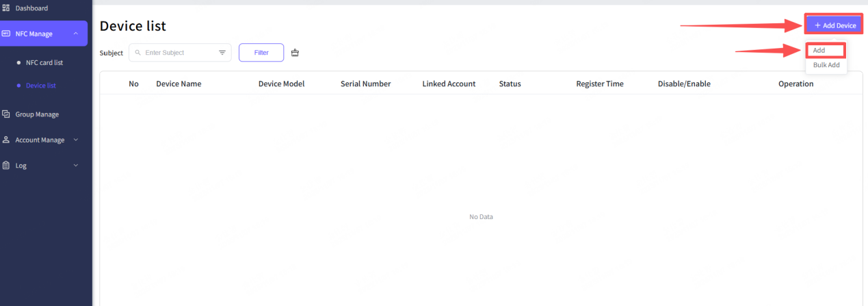Click the magnifier icon in Subject field
The width and height of the screenshot is (868, 306).
(x=138, y=53)
